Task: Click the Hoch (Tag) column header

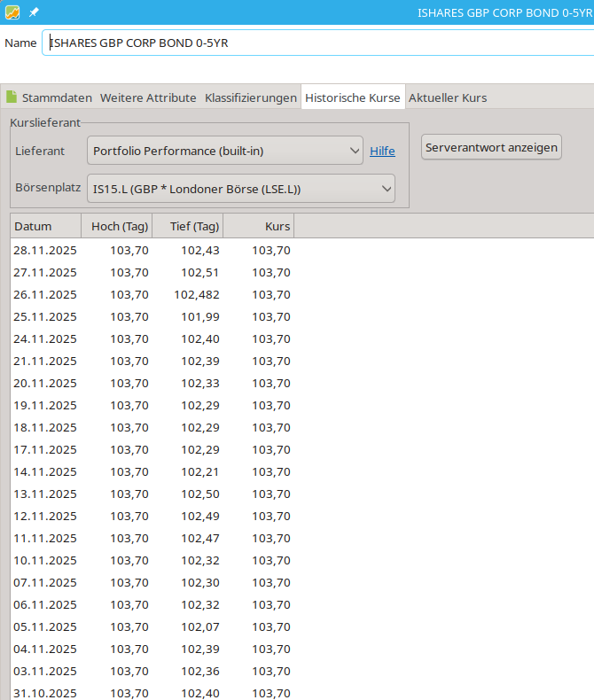Action: [117, 227]
